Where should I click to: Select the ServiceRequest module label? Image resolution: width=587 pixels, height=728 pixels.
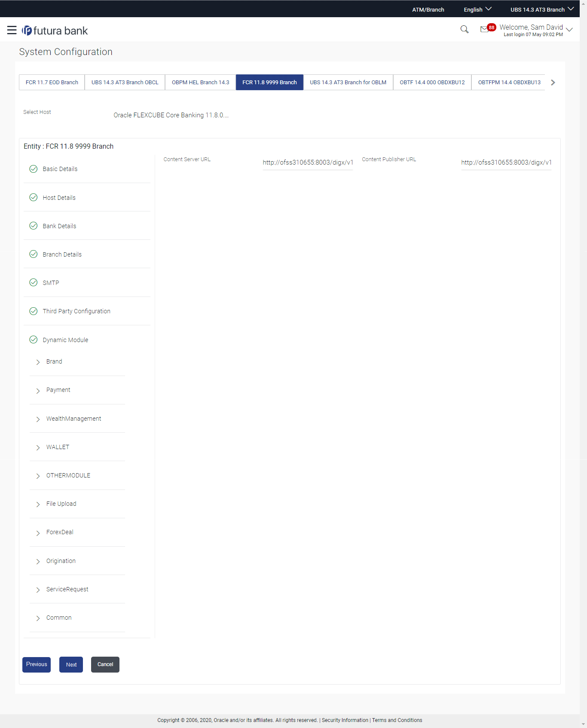click(67, 589)
